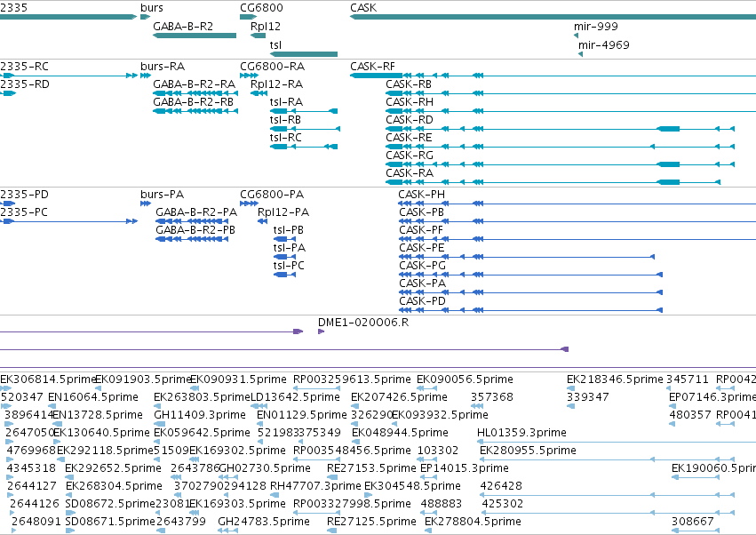The height and width of the screenshot is (535, 756).
Task: Select the EK278804.5prime EST label
Action: coord(473,522)
